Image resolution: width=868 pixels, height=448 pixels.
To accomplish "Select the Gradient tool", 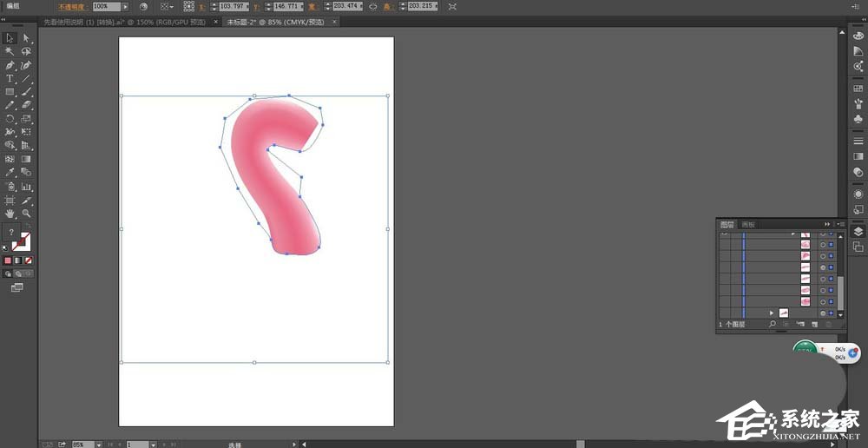I will 26,159.
